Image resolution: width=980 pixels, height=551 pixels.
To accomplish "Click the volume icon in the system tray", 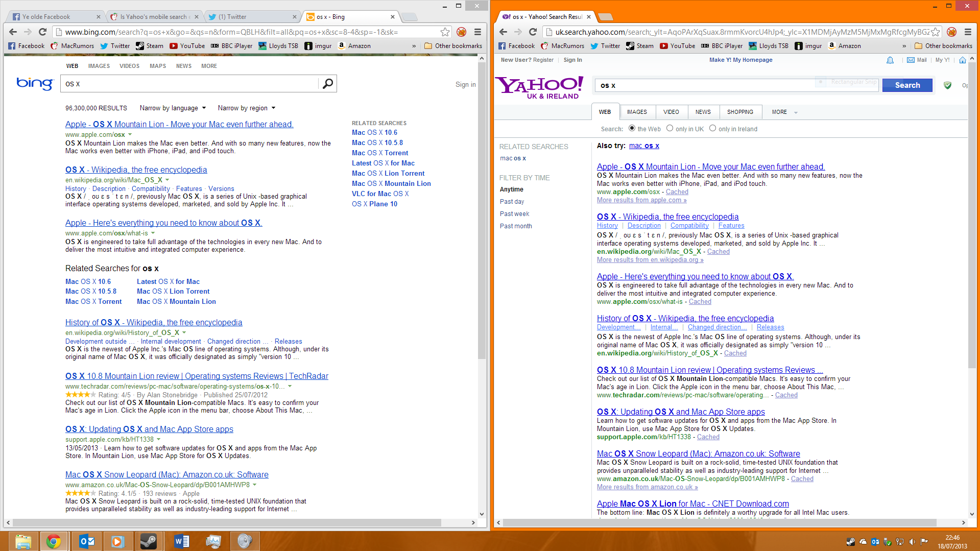I will tap(912, 542).
